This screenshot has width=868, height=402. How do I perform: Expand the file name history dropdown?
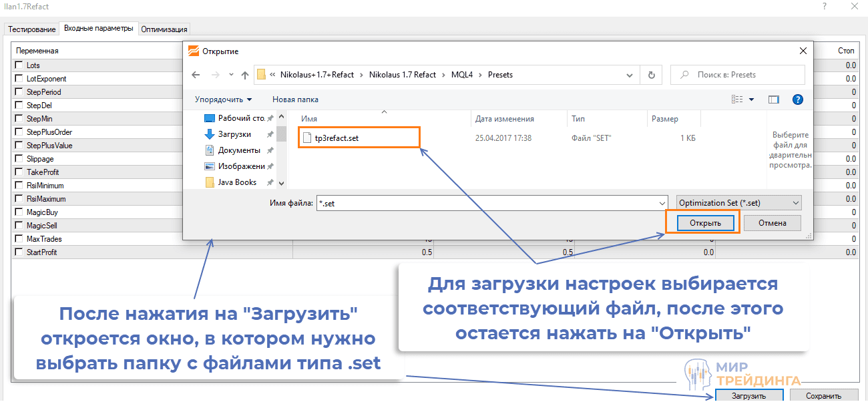[x=662, y=203]
